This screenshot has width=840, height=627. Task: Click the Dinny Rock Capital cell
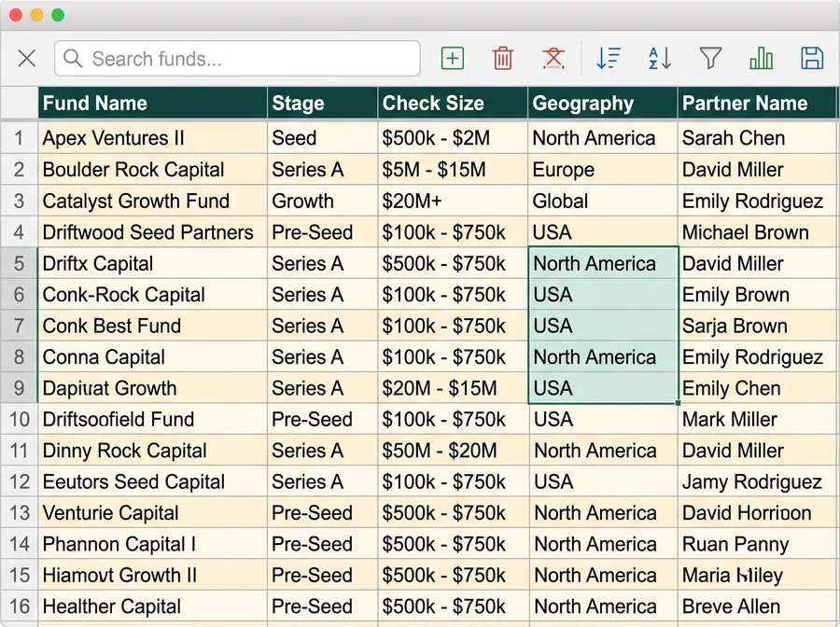(x=153, y=451)
